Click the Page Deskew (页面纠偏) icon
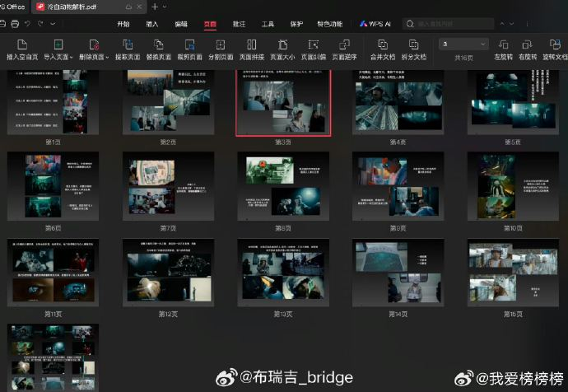This screenshot has width=568, height=392. [314, 44]
